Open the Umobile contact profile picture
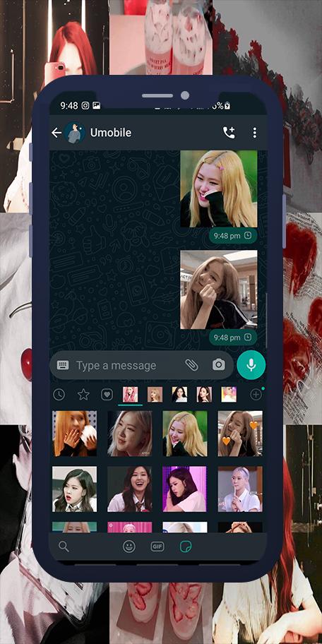Screen dimensions: 322x644 click(x=75, y=133)
